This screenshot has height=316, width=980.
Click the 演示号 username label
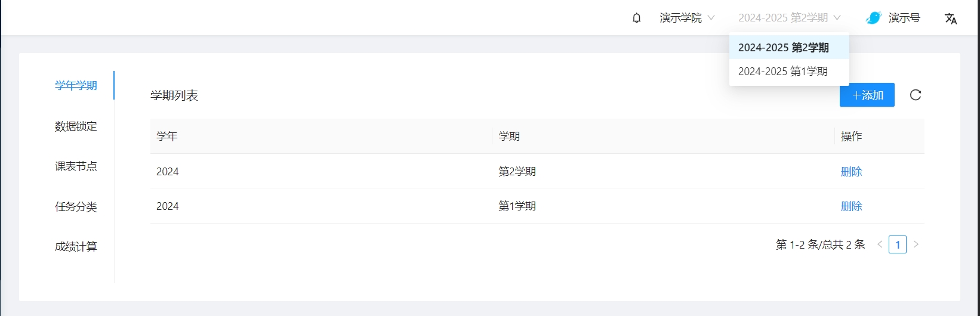tap(904, 18)
